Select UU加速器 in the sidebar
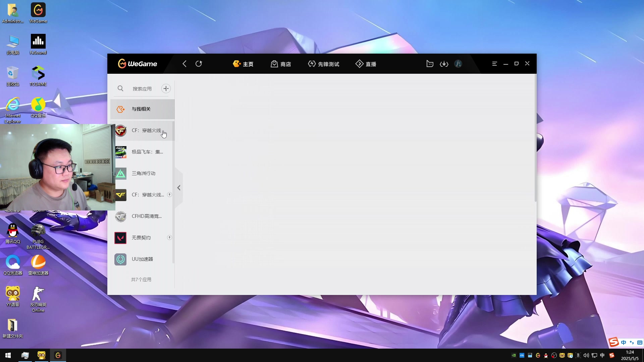The height and width of the screenshot is (362, 644). pyautogui.click(x=143, y=259)
